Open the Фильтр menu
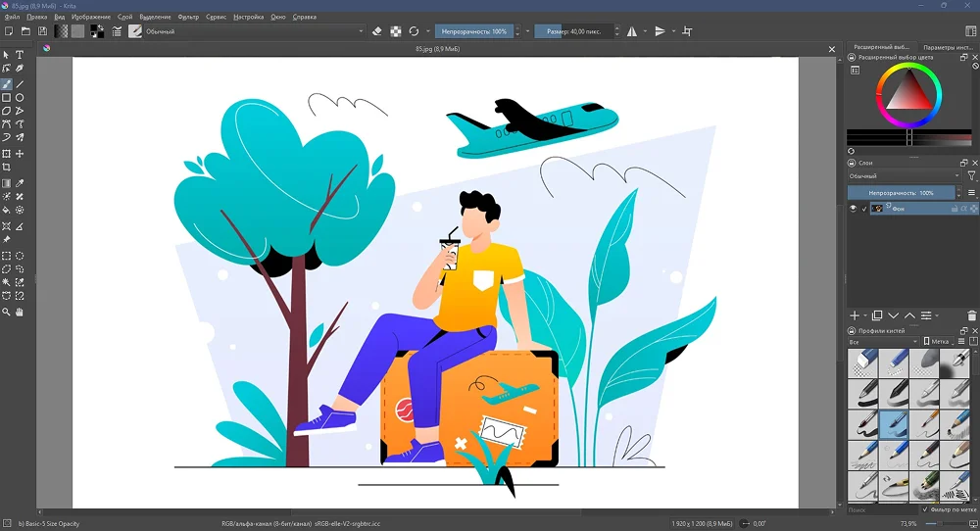This screenshot has height=531, width=980. pos(188,17)
